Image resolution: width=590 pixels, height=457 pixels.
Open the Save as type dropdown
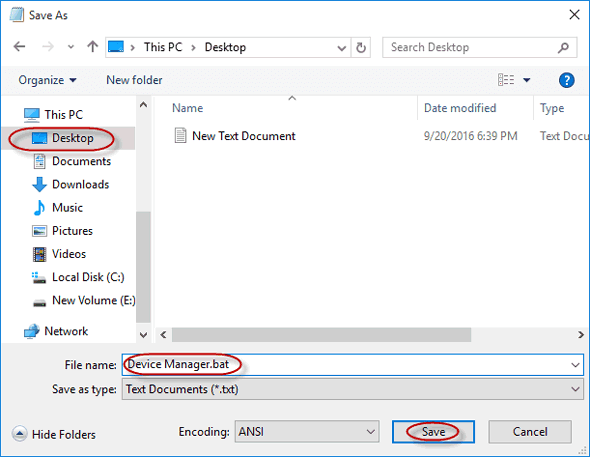pyautogui.click(x=353, y=389)
